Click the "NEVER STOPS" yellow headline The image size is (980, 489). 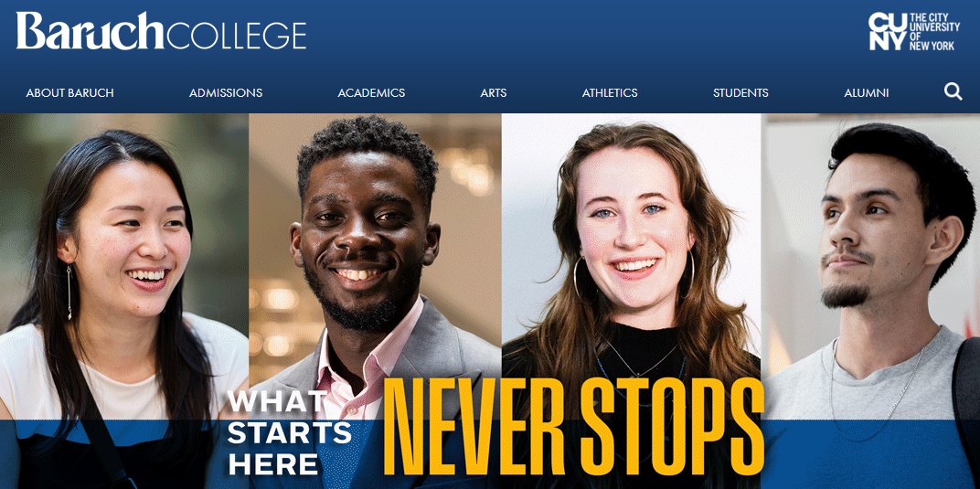[x=573, y=429]
